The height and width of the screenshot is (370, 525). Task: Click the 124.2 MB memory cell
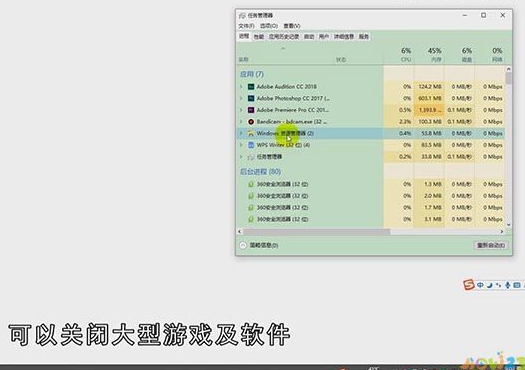click(x=429, y=87)
